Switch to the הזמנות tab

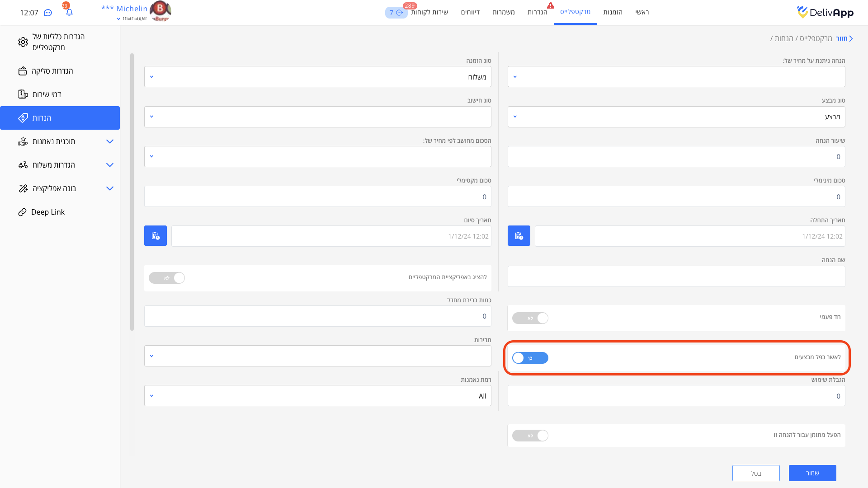[x=613, y=12]
